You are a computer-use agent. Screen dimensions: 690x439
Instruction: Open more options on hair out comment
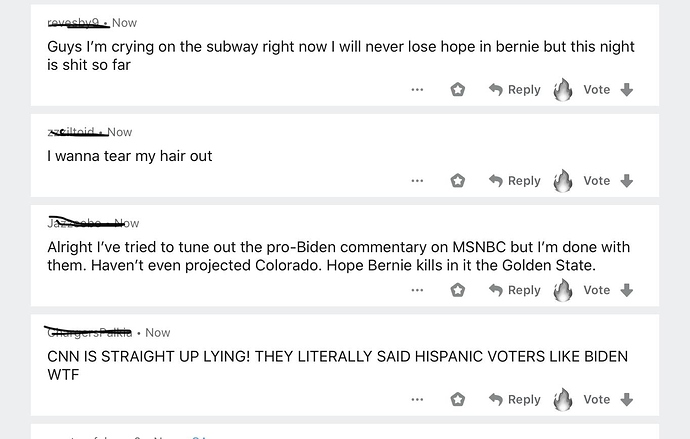pyautogui.click(x=417, y=181)
